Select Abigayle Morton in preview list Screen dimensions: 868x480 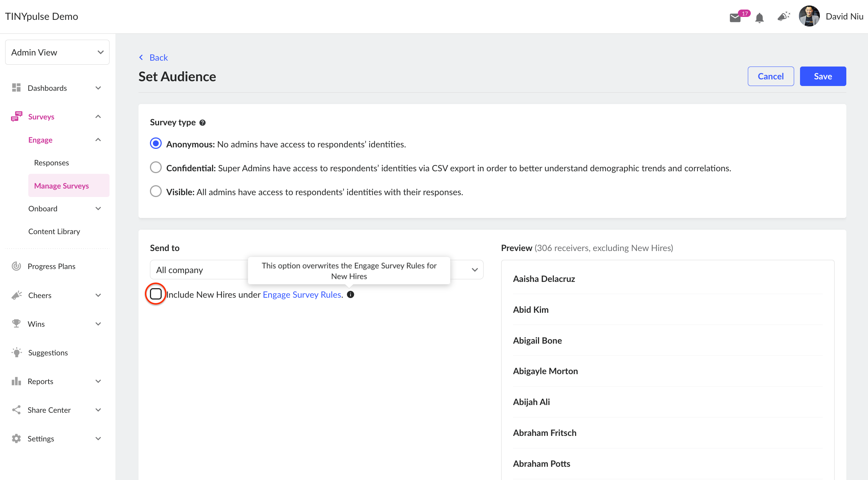[545, 371]
